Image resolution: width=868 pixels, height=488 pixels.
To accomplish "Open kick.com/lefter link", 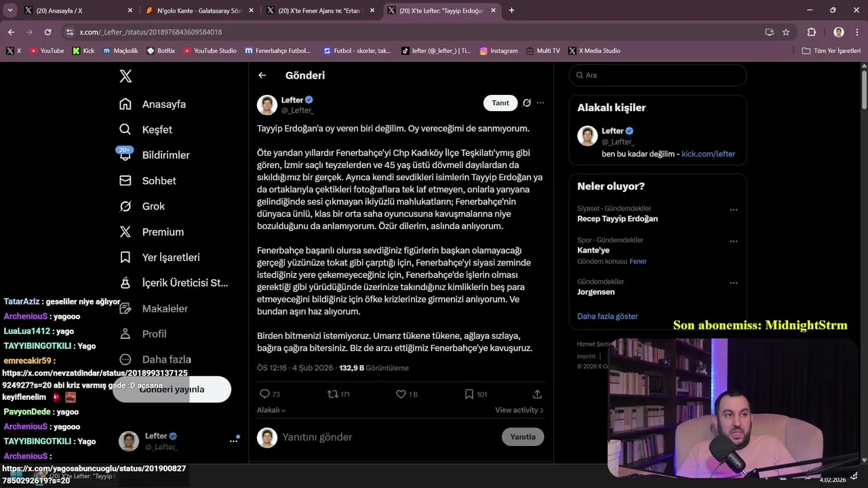I will (x=708, y=154).
